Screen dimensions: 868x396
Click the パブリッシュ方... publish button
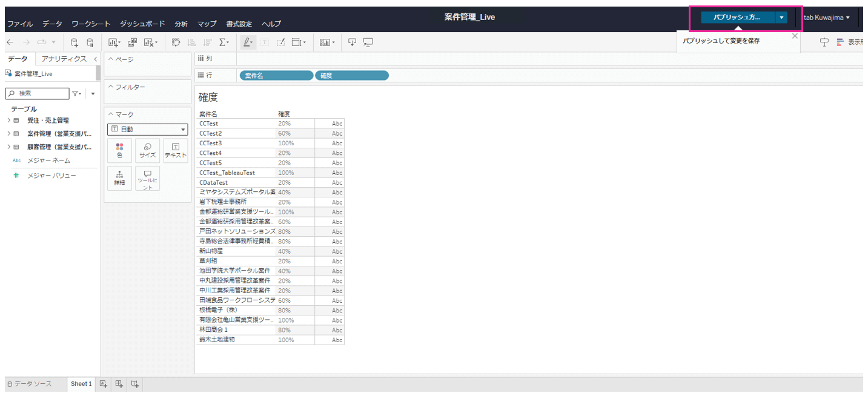click(x=738, y=18)
